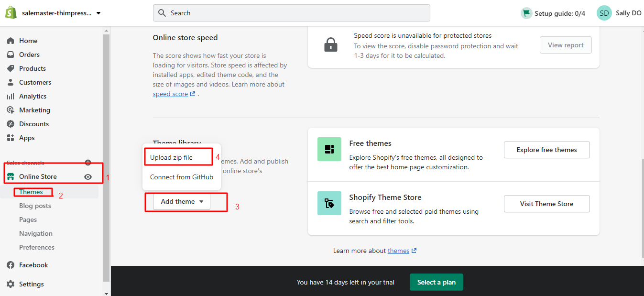Preview the Online Store via the eye icon
Viewport: 644px width, 296px height.
pos(88,176)
